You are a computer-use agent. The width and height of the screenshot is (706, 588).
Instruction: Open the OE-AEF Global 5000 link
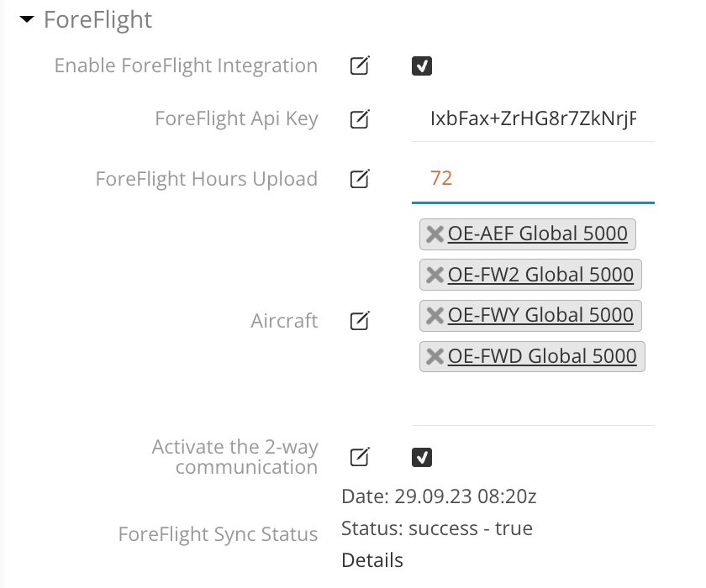tap(538, 234)
